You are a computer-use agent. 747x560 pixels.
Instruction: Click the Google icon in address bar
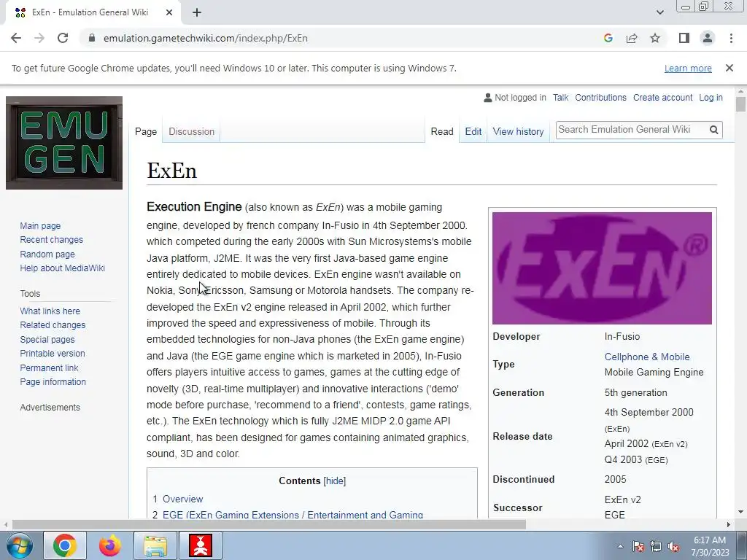point(608,38)
